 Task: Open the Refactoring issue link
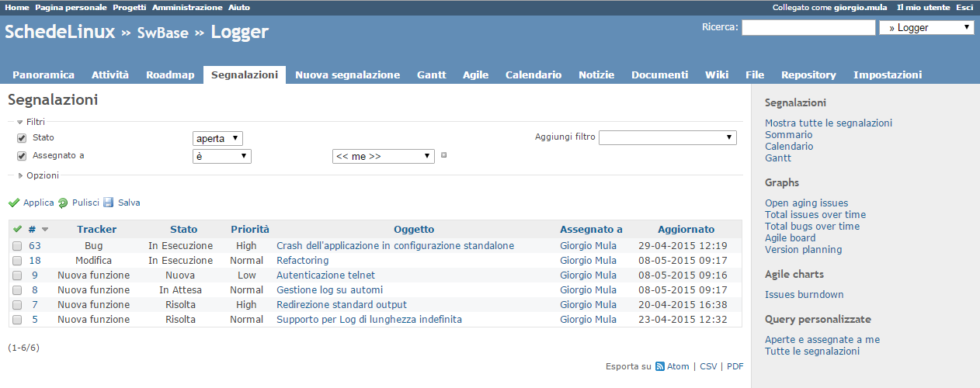(303, 261)
